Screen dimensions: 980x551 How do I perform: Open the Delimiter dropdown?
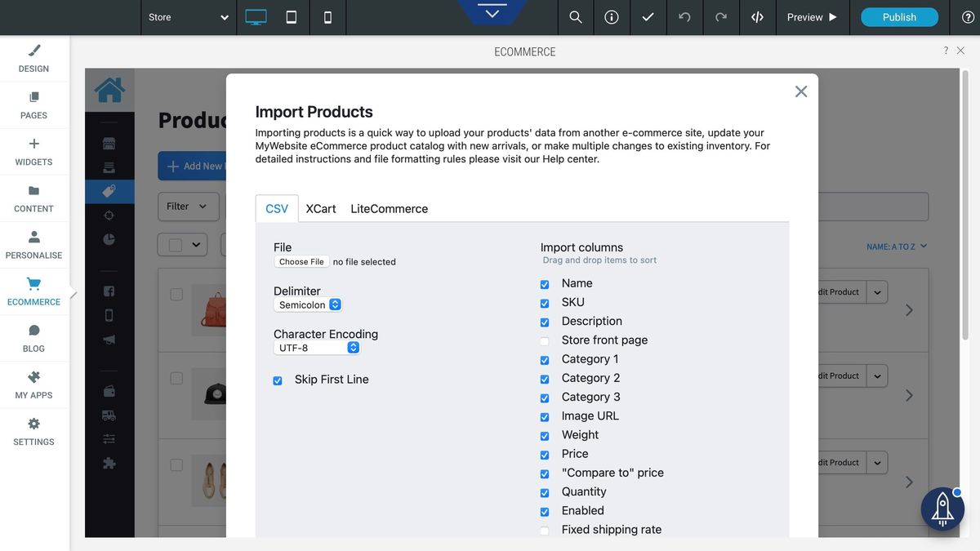pos(308,304)
